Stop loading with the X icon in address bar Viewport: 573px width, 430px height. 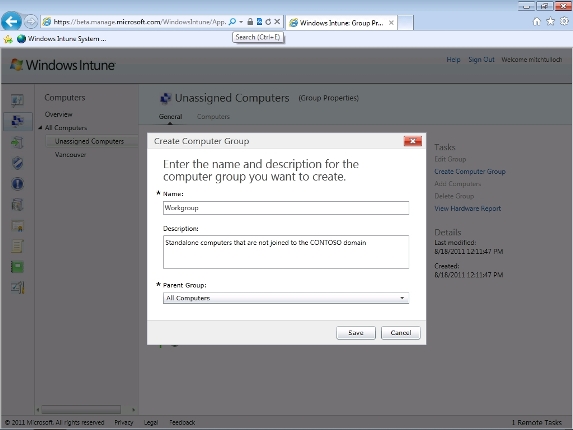pyautogui.click(x=277, y=22)
